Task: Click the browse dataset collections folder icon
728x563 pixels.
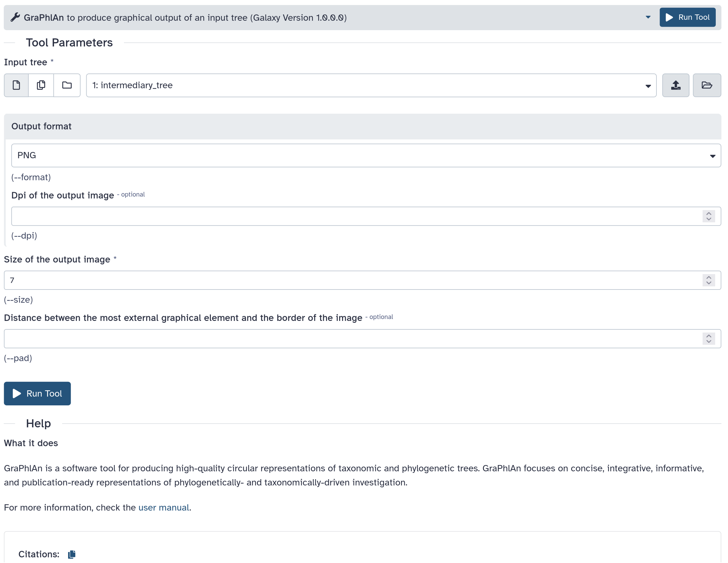Action: coord(67,85)
